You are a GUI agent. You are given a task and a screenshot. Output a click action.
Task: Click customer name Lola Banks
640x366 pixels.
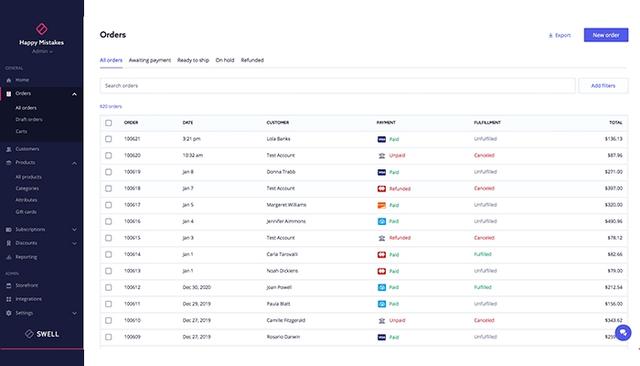[278, 139]
